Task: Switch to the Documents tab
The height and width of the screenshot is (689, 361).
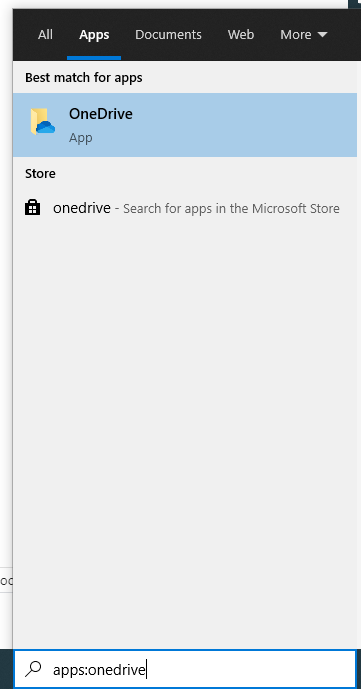Action: point(168,34)
